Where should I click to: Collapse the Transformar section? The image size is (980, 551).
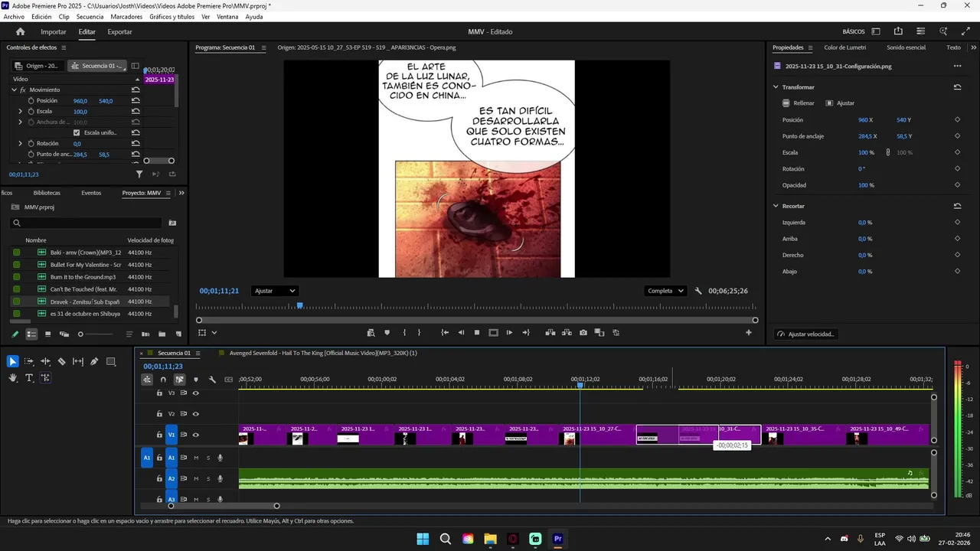pos(776,87)
